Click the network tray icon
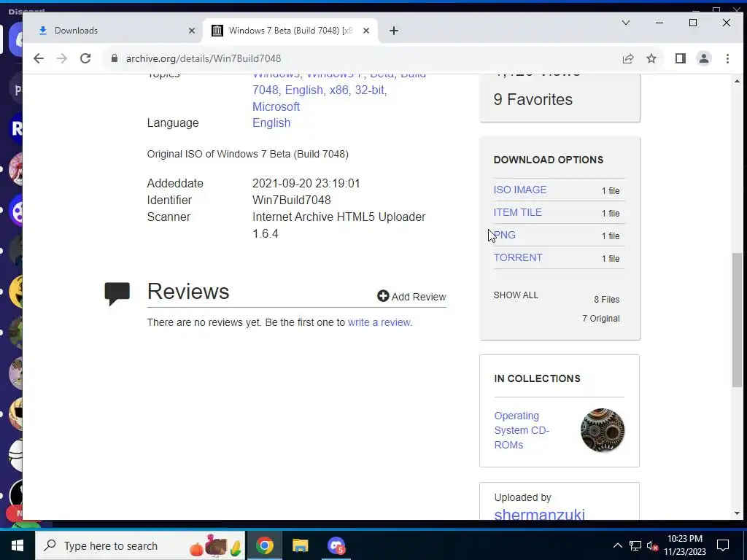747x560 pixels. coord(635,545)
